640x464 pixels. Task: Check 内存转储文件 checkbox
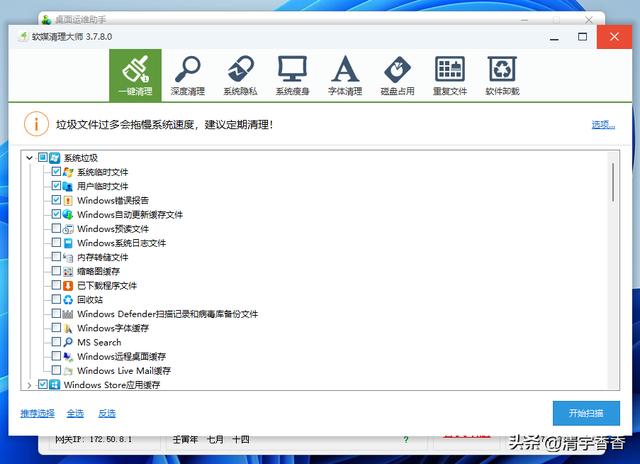coord(56,256)
